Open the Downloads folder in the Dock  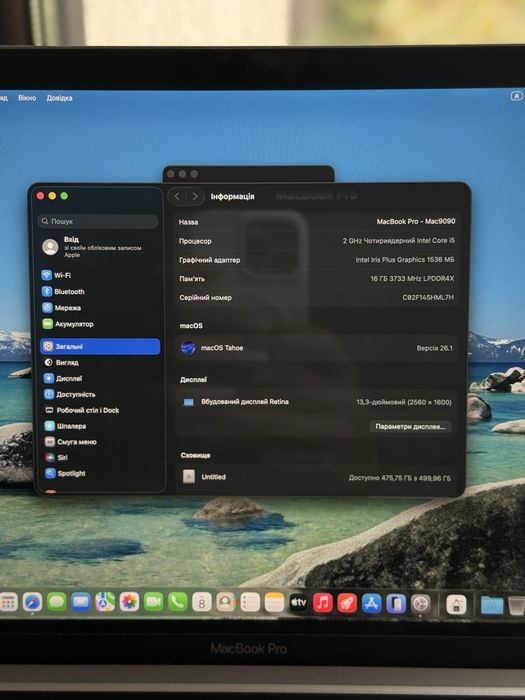[492, 606]
